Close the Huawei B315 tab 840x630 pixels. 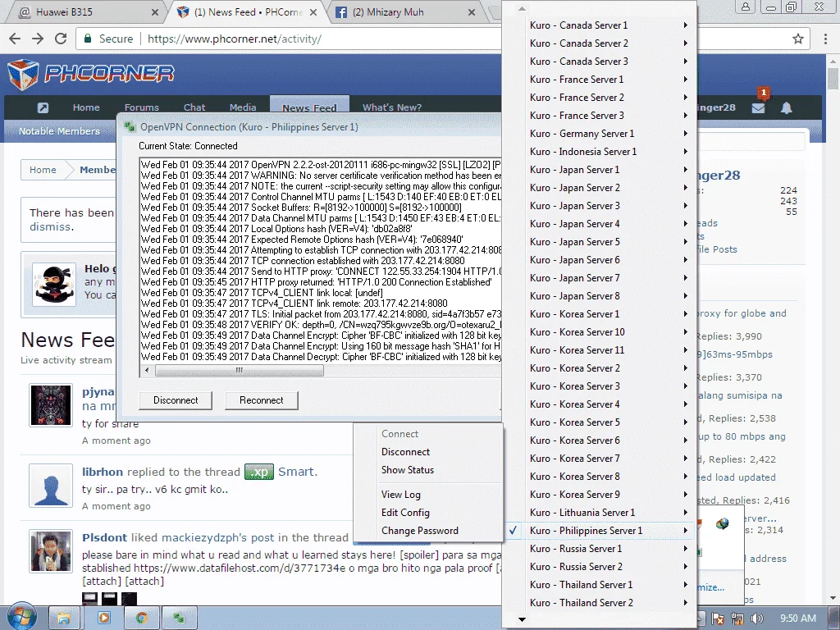pyautogui.click(x=154, y=12)
